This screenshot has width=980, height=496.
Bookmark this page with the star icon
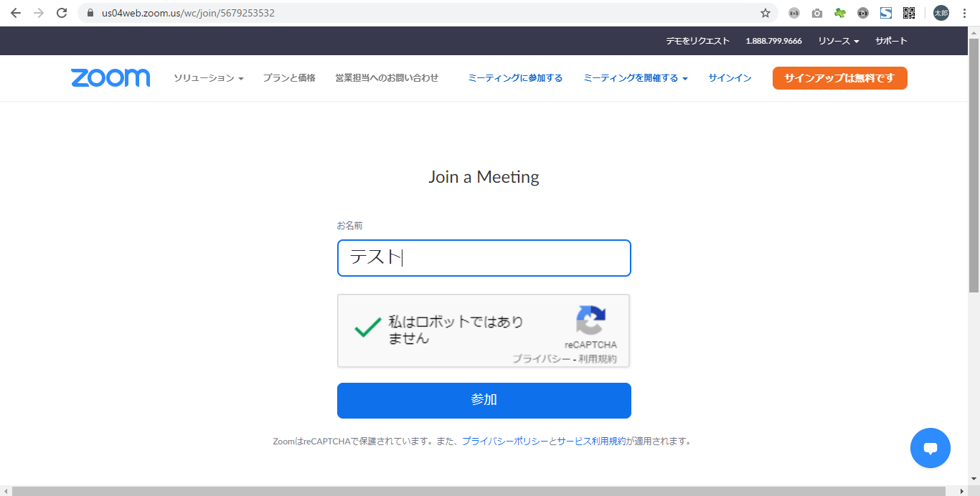tap(765, 13)
